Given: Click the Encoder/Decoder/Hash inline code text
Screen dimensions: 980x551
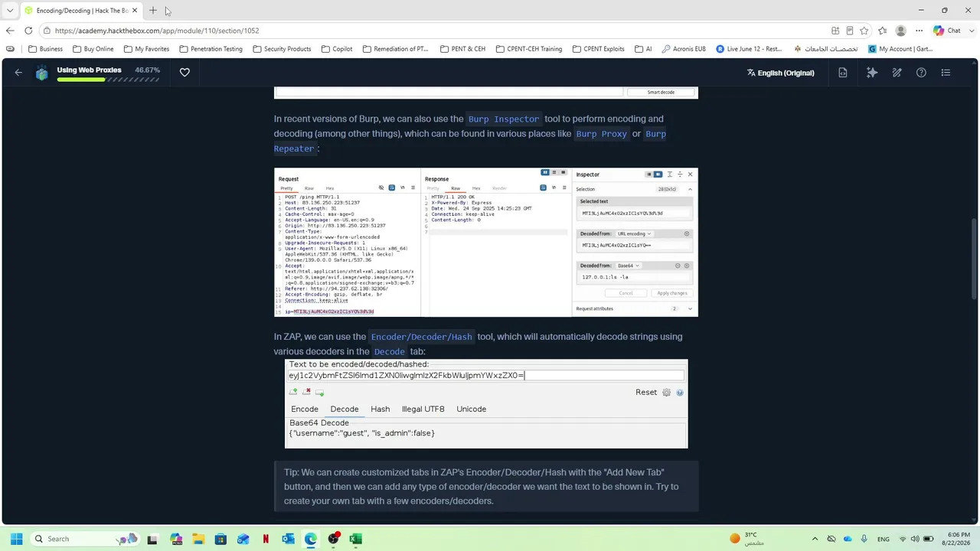Looking at the screenshot, I should (421, 337).
